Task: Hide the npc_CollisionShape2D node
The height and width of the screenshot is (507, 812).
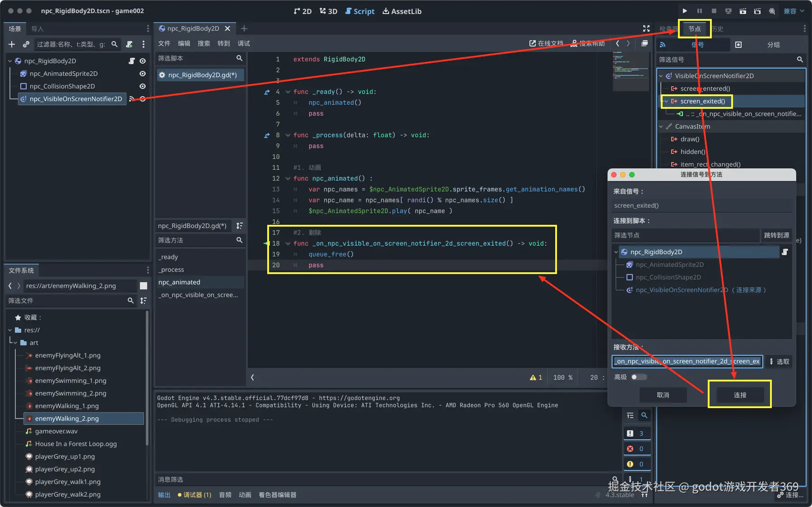Action: point(143,86)
